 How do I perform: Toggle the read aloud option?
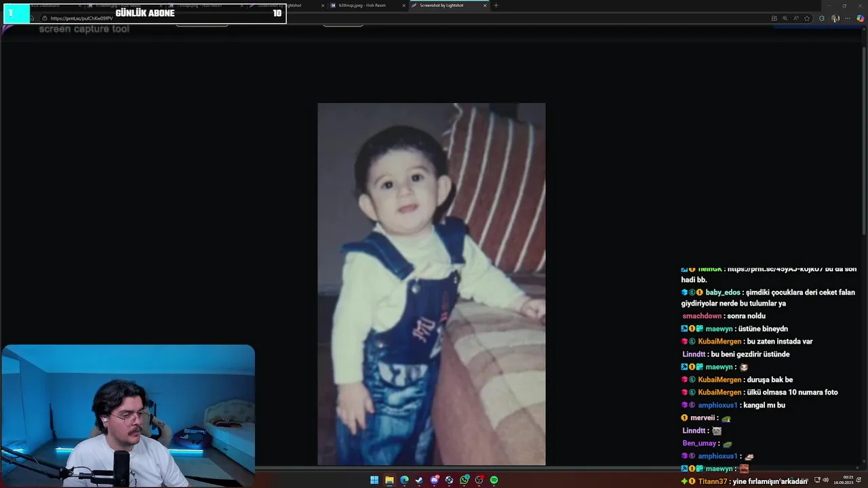coord(796,18)
